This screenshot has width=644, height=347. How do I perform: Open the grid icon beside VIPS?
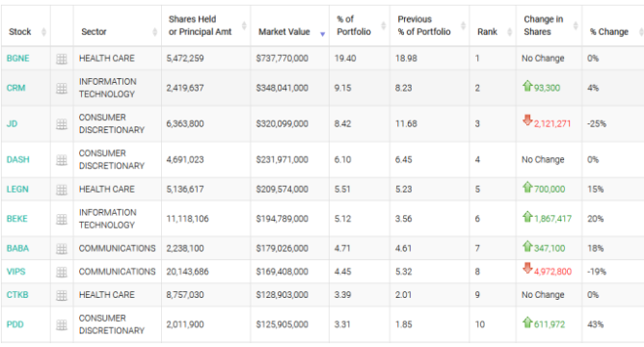pyautogui.click(x=62, y=272)
